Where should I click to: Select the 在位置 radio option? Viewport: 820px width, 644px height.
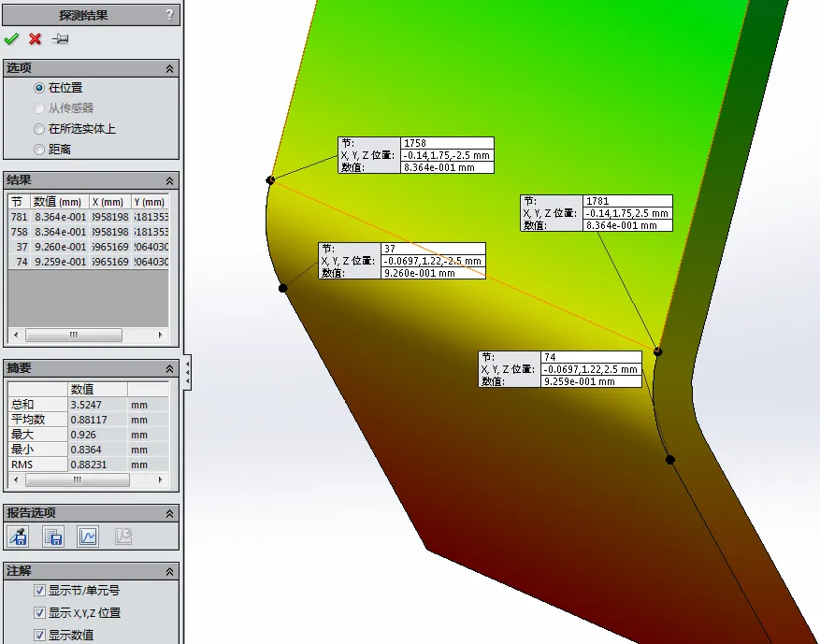click(39, 88)
